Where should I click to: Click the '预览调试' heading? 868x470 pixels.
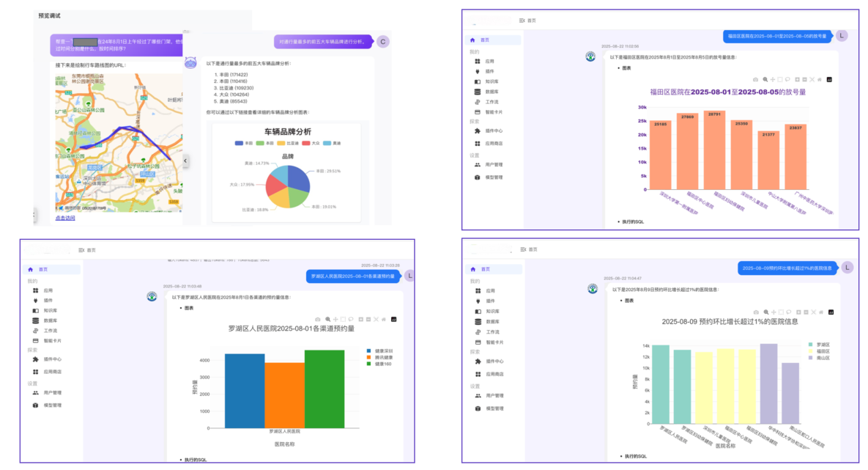pos(49,15)
